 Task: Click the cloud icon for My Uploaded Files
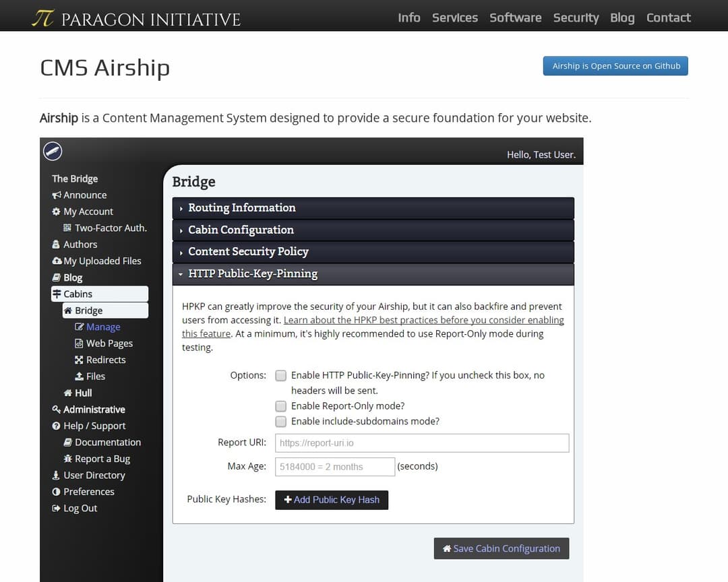(x=57, y=261)
